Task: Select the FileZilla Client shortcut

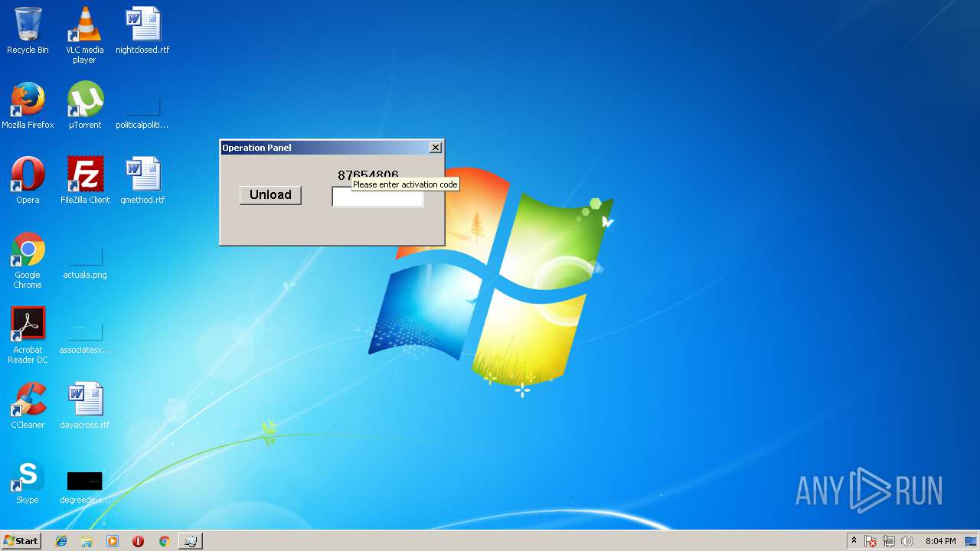Action: coord(85,181)
